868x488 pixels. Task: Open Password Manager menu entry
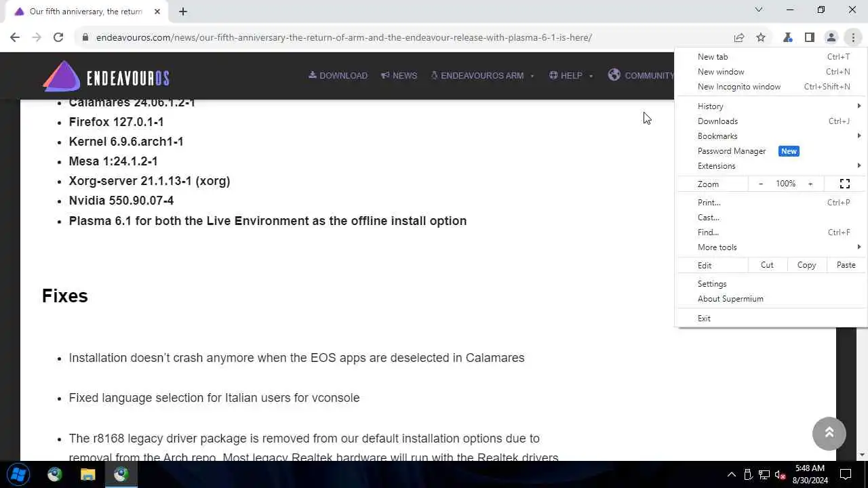tap(771, 151)
